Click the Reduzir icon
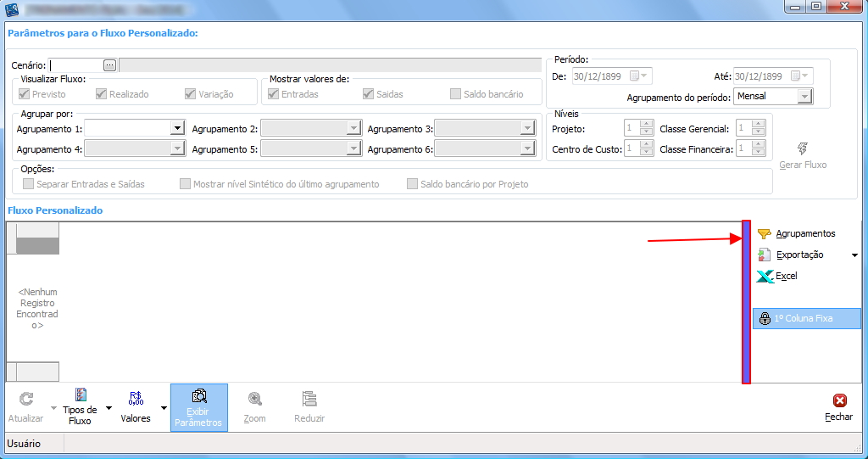Viewport: 868px width, 459px height. pyautogui.click(x=309, y=398)
